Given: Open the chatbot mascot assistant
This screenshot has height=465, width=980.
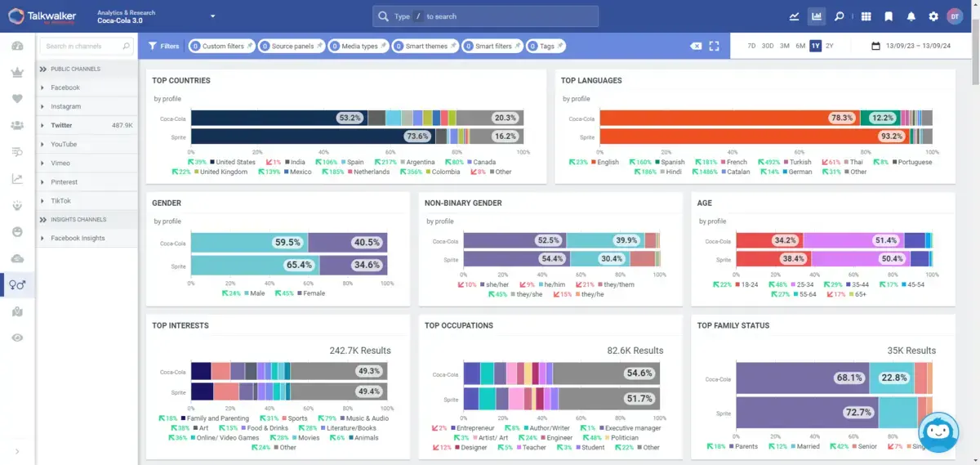Looking at the screenshot, I should (938, 432).
